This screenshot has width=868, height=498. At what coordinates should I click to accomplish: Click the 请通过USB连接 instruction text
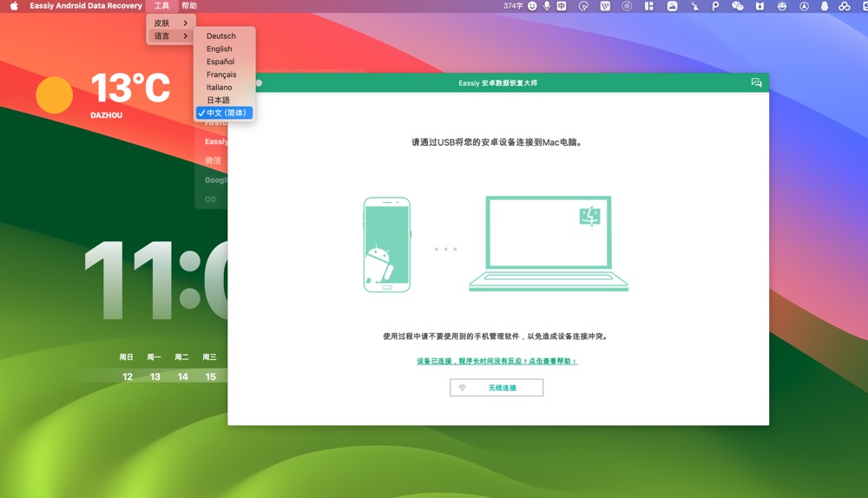[x=496, y=142]
